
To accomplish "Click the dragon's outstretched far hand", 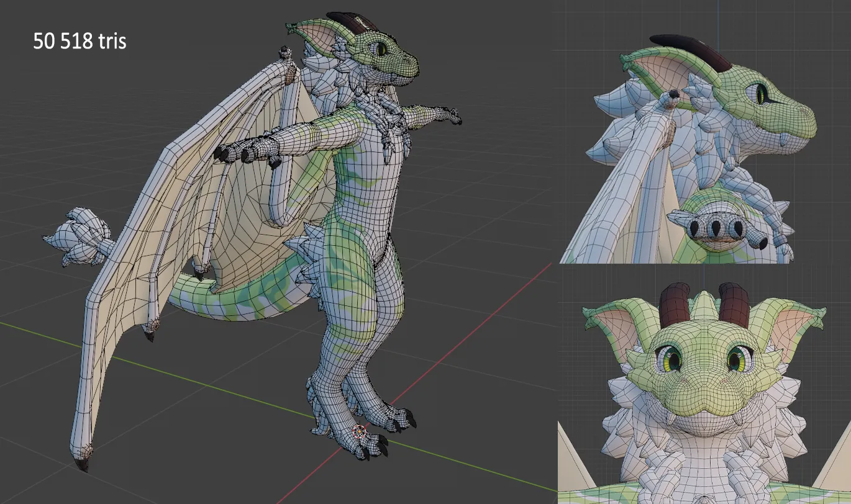I will click(x=446, y=115).
